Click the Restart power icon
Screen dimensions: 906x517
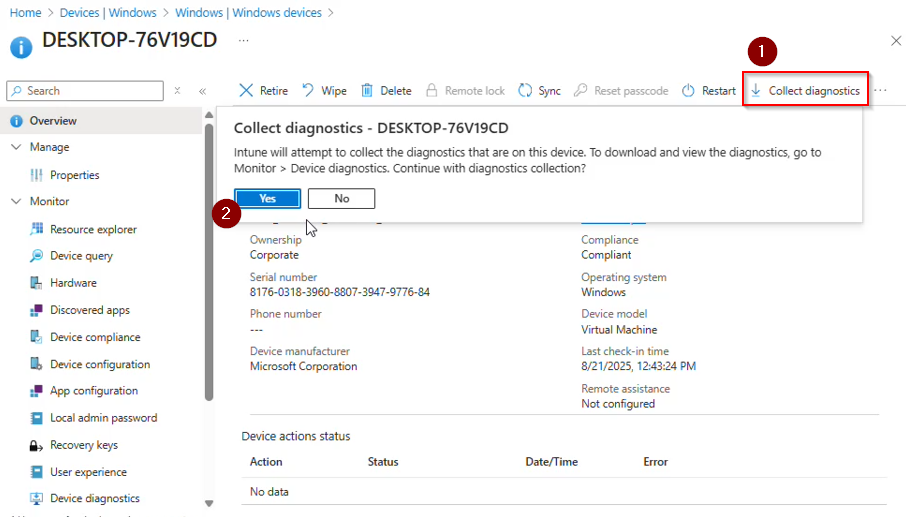(x=688, y=91)
